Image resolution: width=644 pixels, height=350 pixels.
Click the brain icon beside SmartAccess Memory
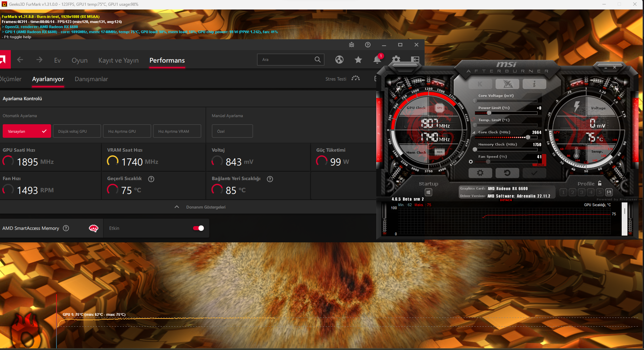click(94, 228)
